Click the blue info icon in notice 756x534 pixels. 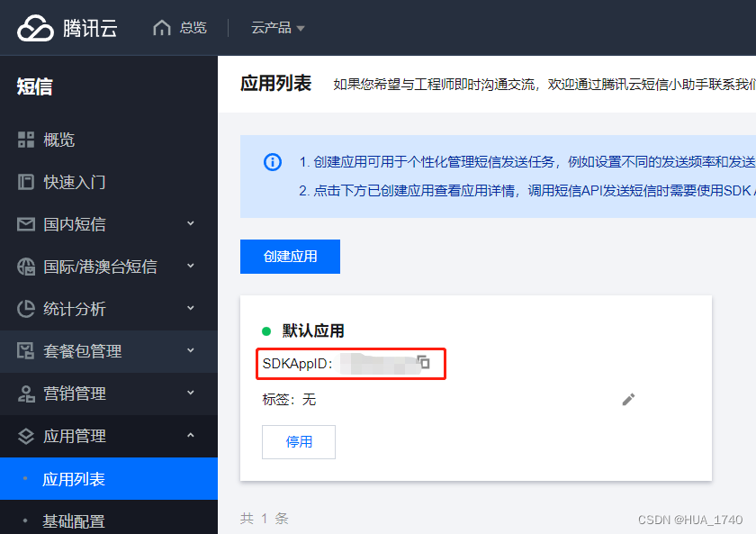273,162
